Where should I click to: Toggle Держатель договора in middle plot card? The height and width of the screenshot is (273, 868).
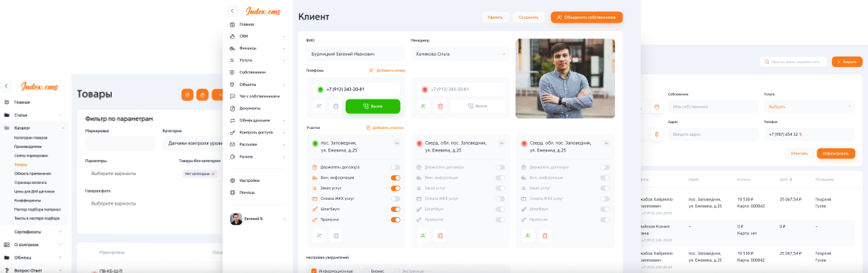[x=500, y=167]
